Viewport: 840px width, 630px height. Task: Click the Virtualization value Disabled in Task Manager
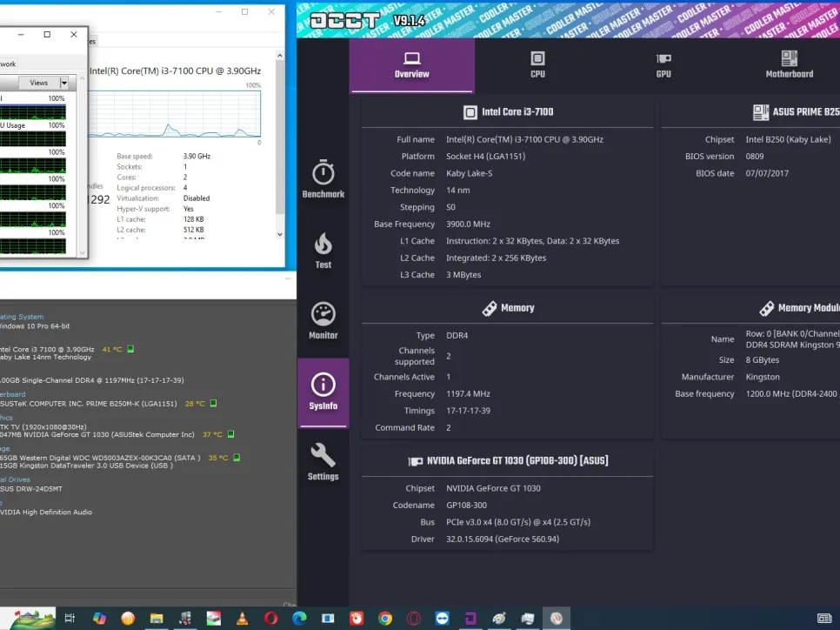197,198
